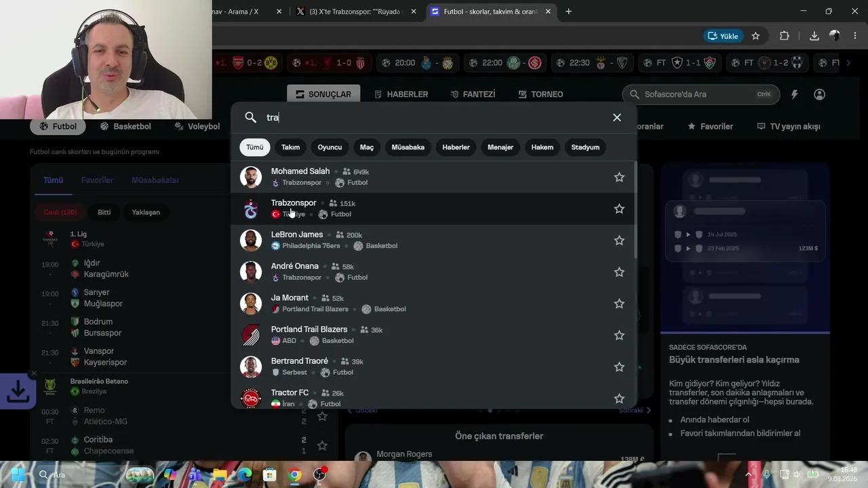868x488 pixels.
Task: Click the search field containing 'tra'
Action: [434, 117]
